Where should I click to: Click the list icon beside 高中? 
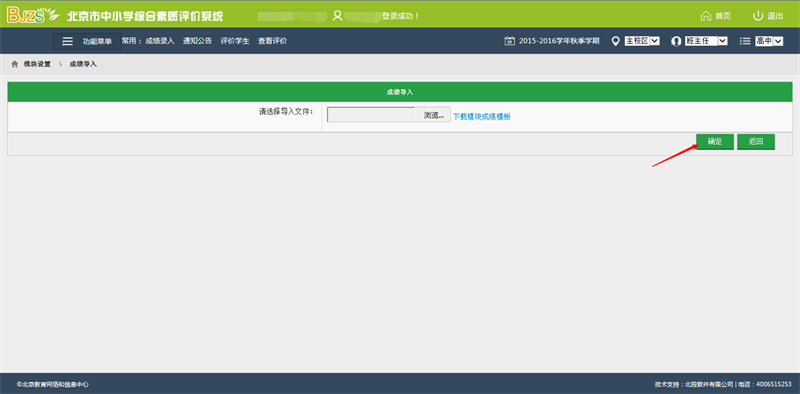[x=745, y=41]
